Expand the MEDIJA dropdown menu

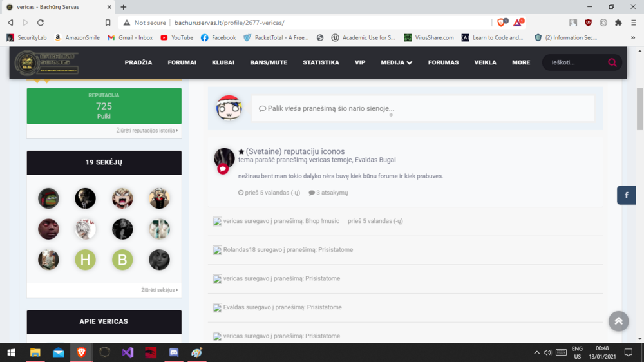pos(396,62)
